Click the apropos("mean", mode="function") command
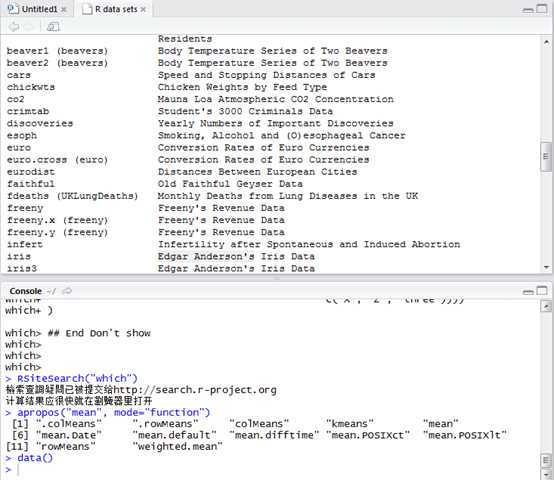This screenshot has width=554, height=480. (114, 413)
